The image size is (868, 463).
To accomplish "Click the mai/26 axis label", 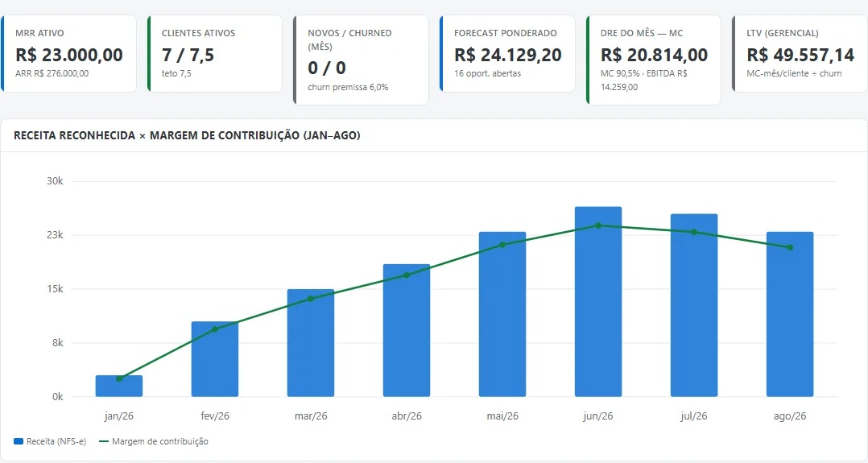I will (x=502, y=416).
